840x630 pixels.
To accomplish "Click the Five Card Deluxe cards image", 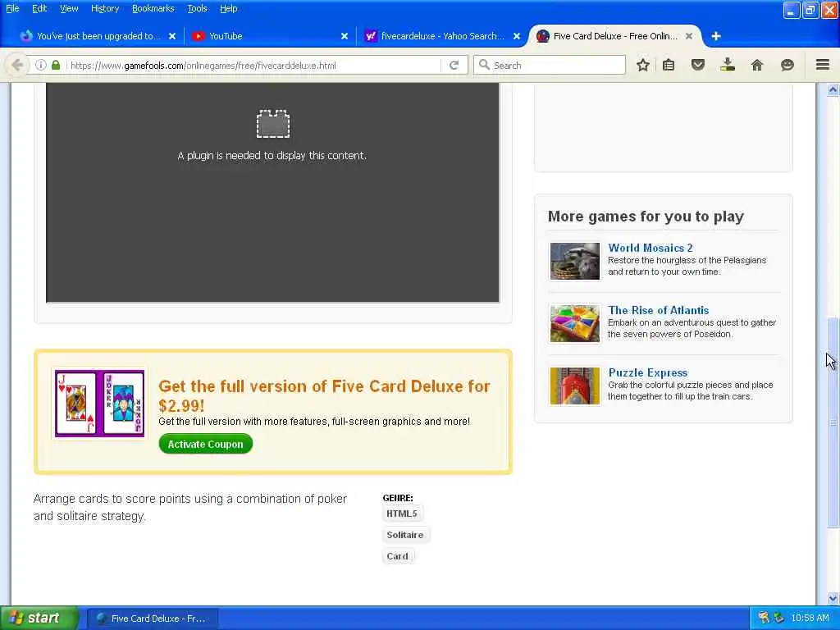I will click(99, 404).
